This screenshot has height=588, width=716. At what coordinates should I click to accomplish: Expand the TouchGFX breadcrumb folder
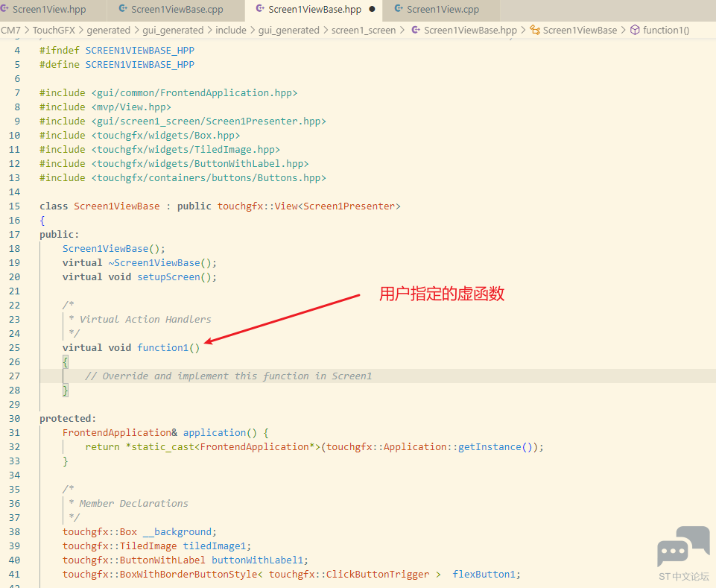[x=54, y=31]
